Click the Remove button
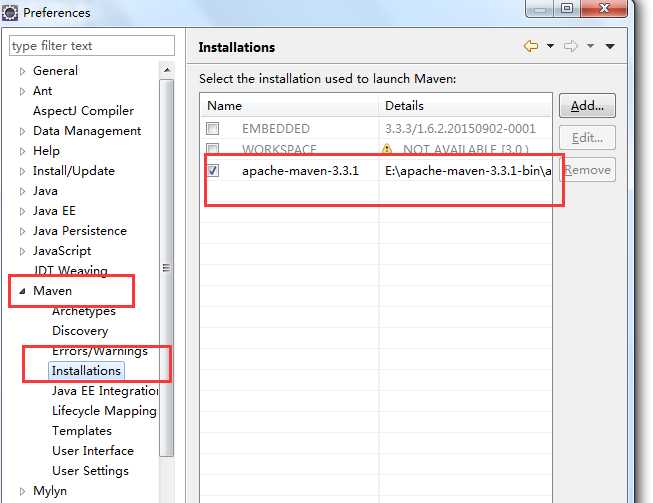Image resolution: width=653 pixels, height=503 pixels. tap(588, 170)
